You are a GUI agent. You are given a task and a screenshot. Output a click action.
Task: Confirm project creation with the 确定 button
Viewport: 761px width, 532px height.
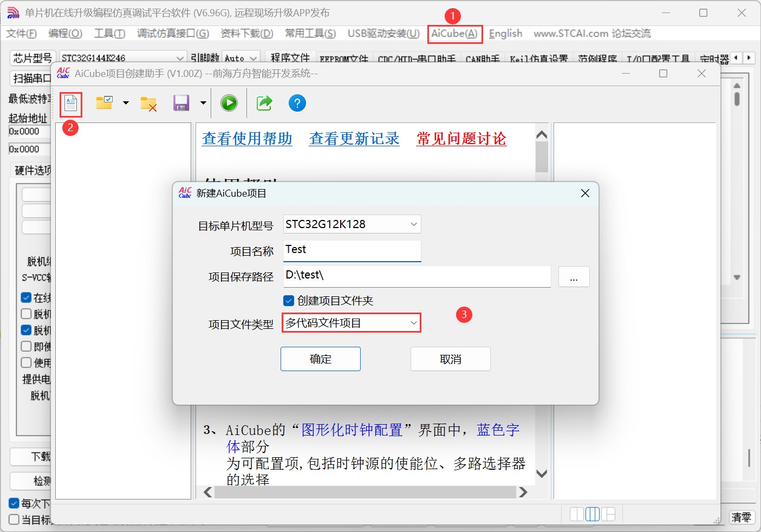(x=320, y=359)
